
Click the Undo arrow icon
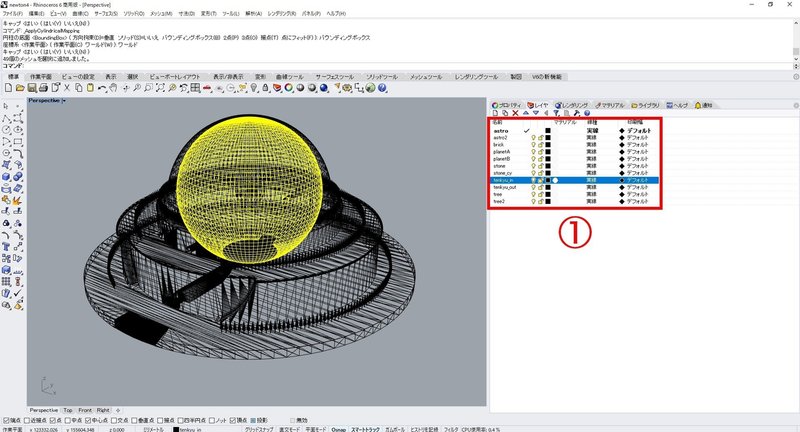(x=102, y=88)
